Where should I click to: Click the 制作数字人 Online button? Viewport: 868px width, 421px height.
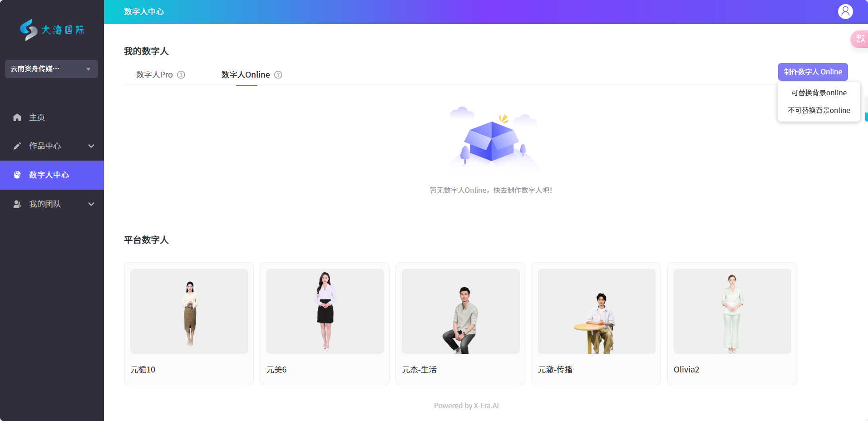point(813,72)
